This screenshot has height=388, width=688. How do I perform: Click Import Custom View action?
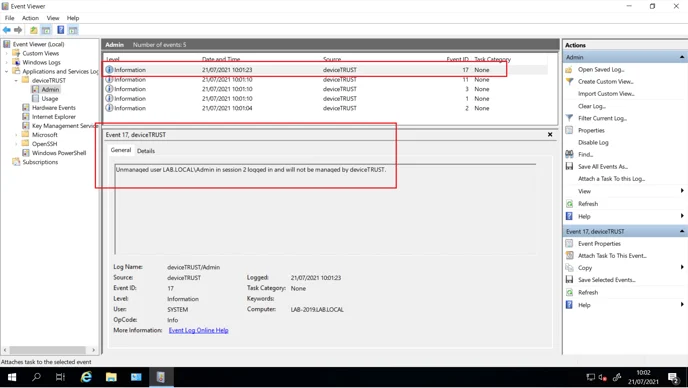pyautogui.click(x=606, y=93)
